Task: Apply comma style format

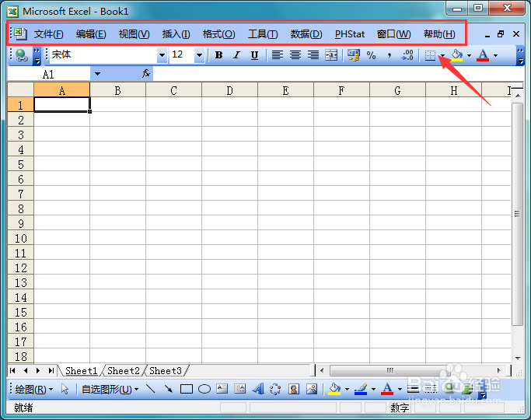Action: (x=389, y=55)
